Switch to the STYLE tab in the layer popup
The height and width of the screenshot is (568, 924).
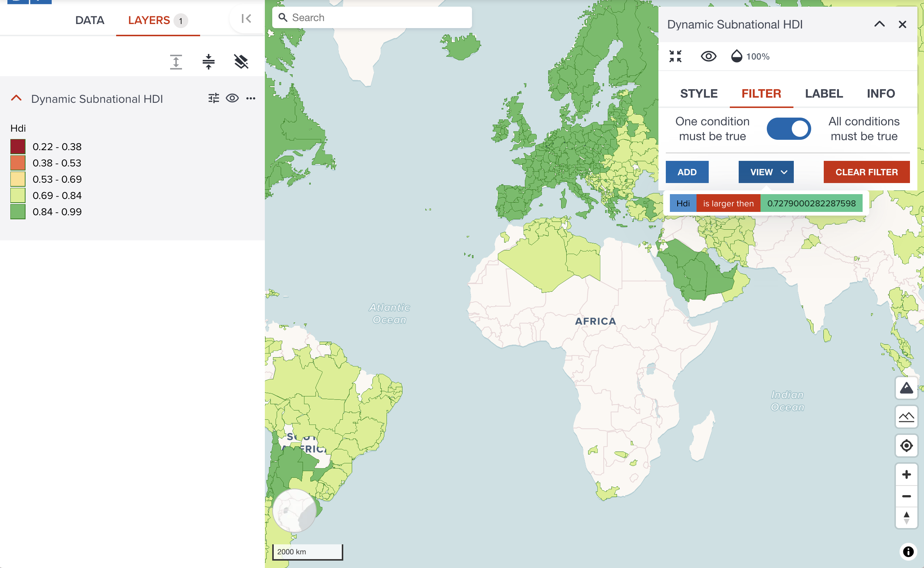pos(698,94)
